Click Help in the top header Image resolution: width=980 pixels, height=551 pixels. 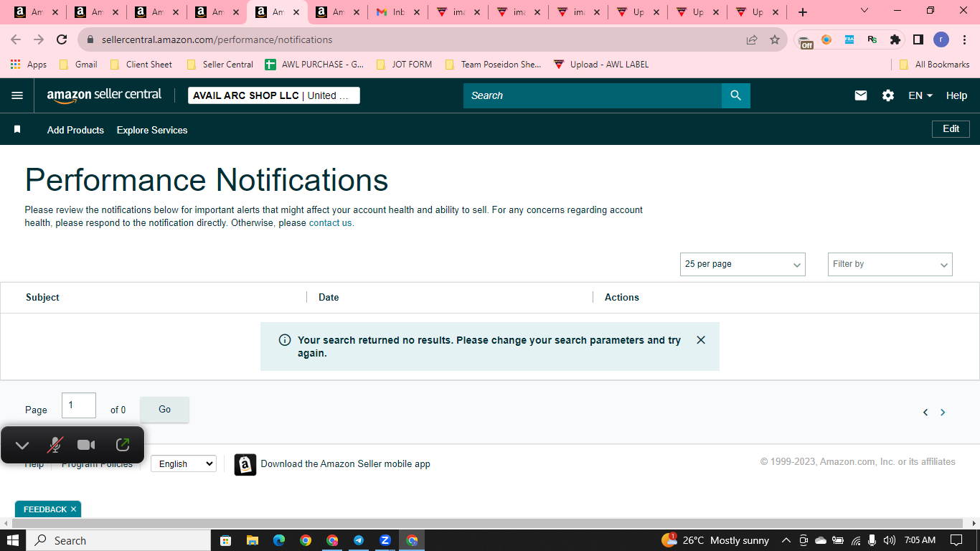point(956,95)
